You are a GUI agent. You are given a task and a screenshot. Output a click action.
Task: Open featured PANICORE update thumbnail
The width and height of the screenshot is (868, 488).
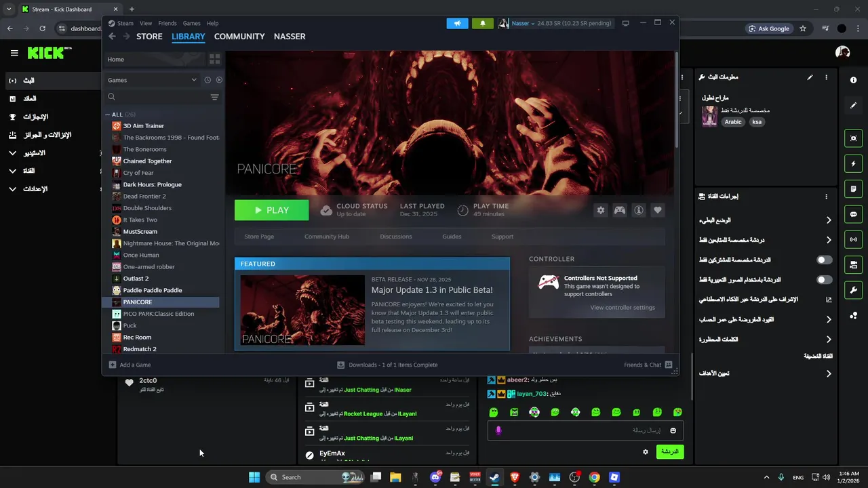[x=302, y=310]
